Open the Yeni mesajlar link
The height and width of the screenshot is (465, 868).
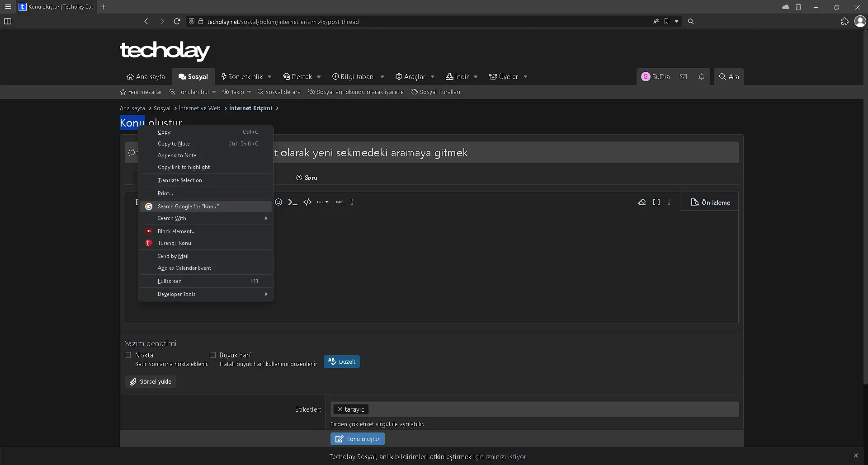point(141,92)
